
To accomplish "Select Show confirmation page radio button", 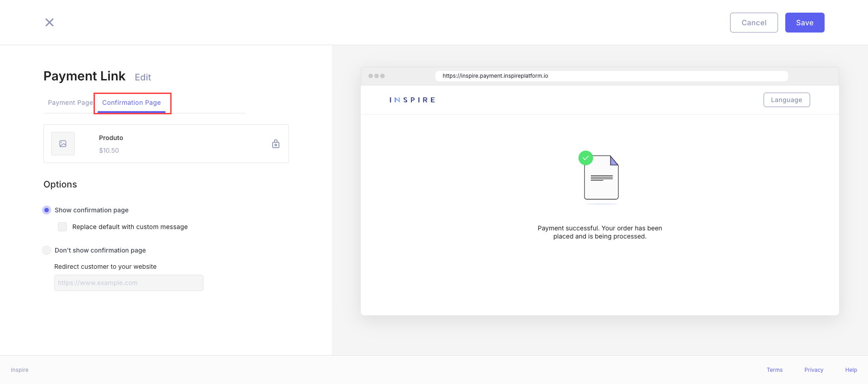I will pyautogui.click(x=47, y=210).
